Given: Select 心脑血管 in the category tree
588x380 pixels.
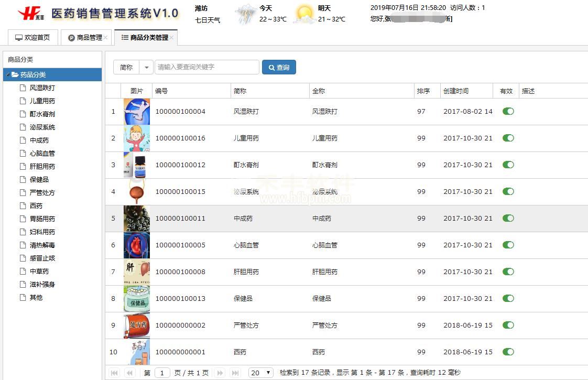Looking at the screenshot, I should pos(42,154).
